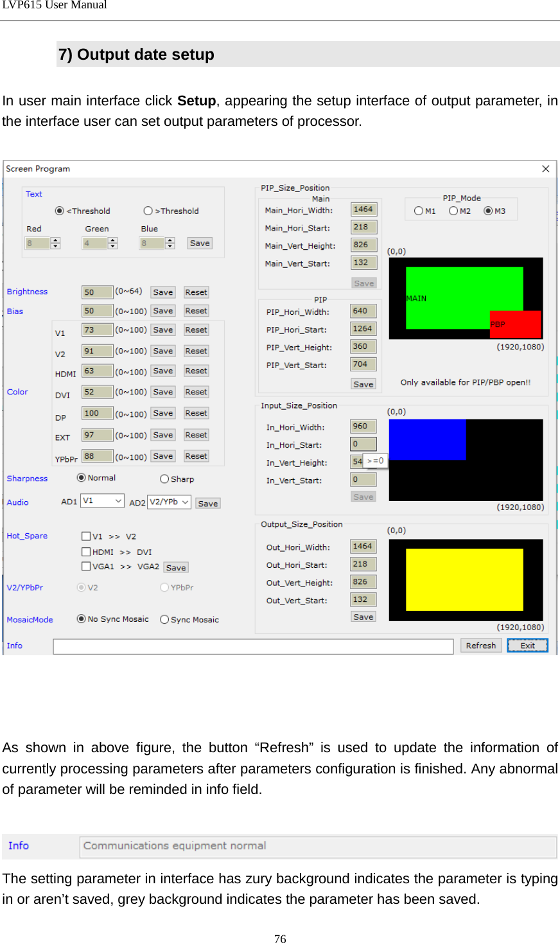Click the In_Vert_Start field

click(363, 480)
